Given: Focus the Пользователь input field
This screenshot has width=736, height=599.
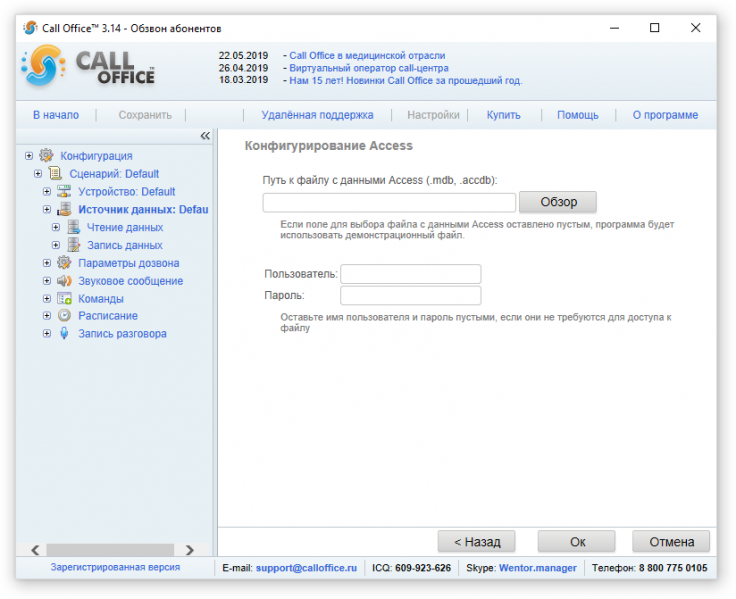Looking at the screenshot, I should 411,274.
